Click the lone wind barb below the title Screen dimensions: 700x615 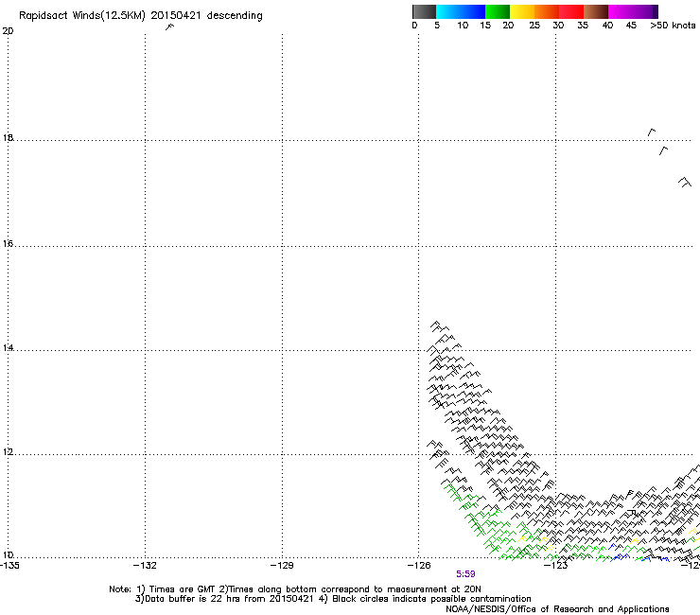point(169,26)
